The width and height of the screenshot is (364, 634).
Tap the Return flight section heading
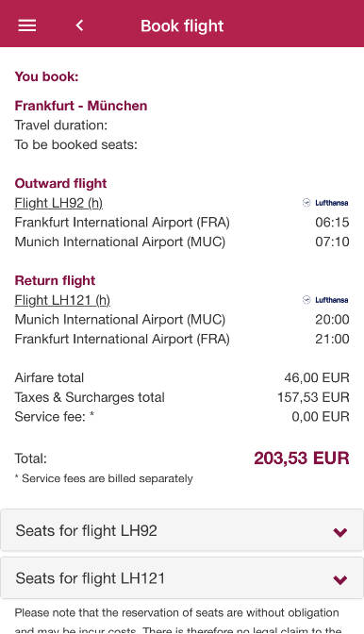55,280
